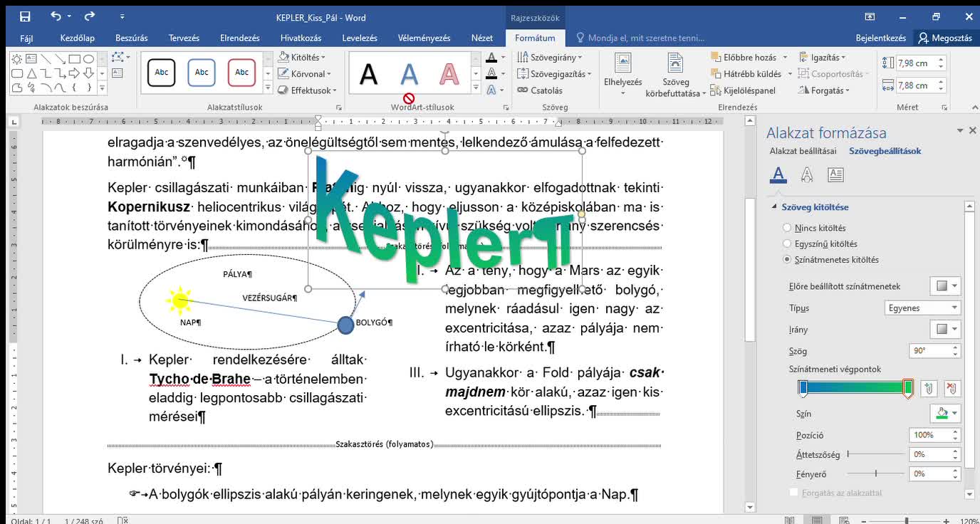Click the Fényerő brightness slider
Viewport: 980px width, 524px height.
pos(875,473)
